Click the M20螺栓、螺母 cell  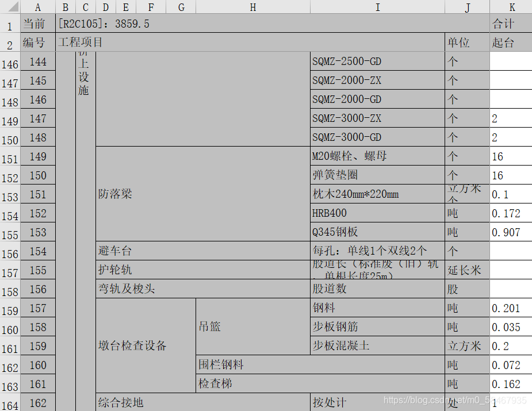click(x=378, y=156)
